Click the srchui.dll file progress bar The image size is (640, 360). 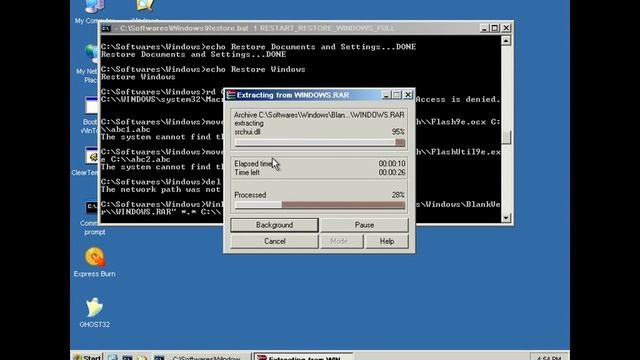[x=320, y=142]
